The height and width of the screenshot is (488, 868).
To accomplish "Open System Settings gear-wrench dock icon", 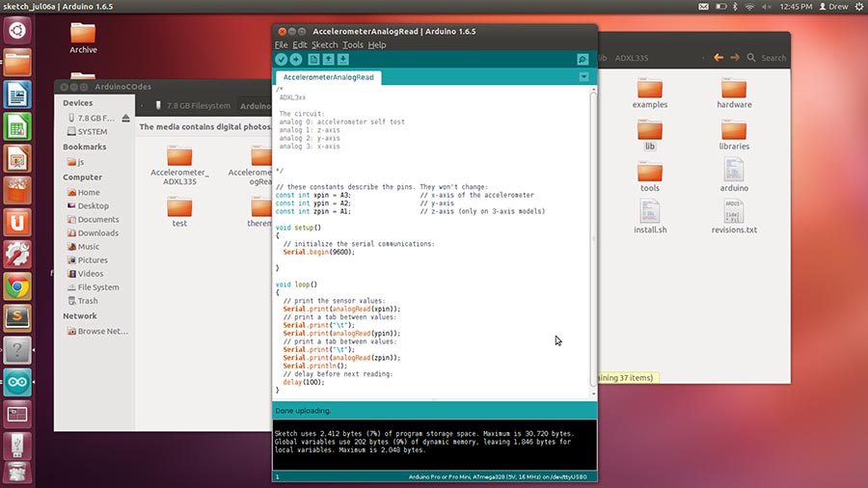I will (x=17, y=255).
